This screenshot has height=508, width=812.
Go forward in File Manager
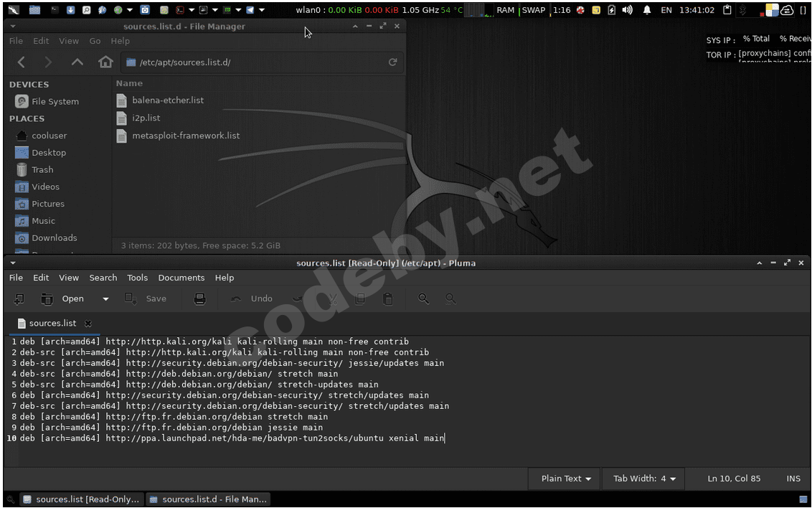click(x=48, y=62)
